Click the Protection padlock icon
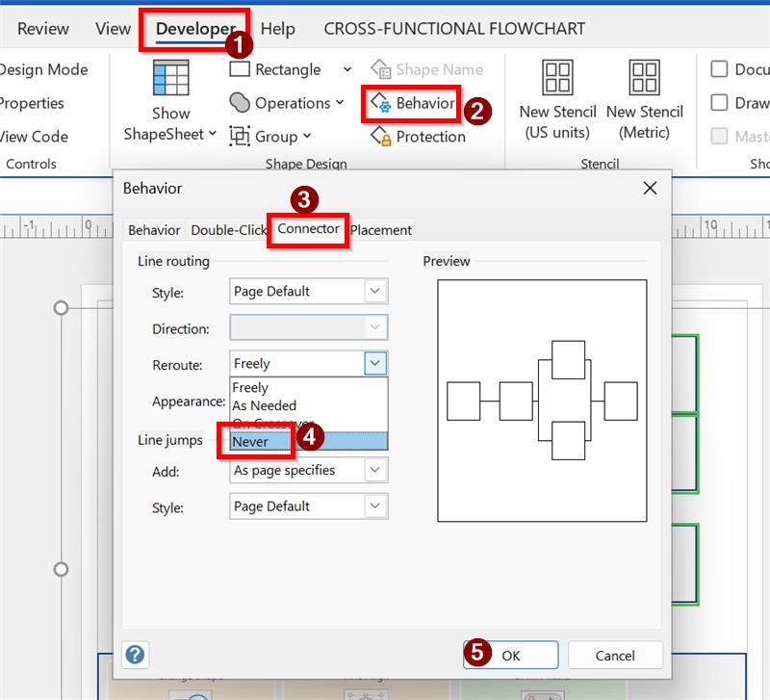 (381, 136)
